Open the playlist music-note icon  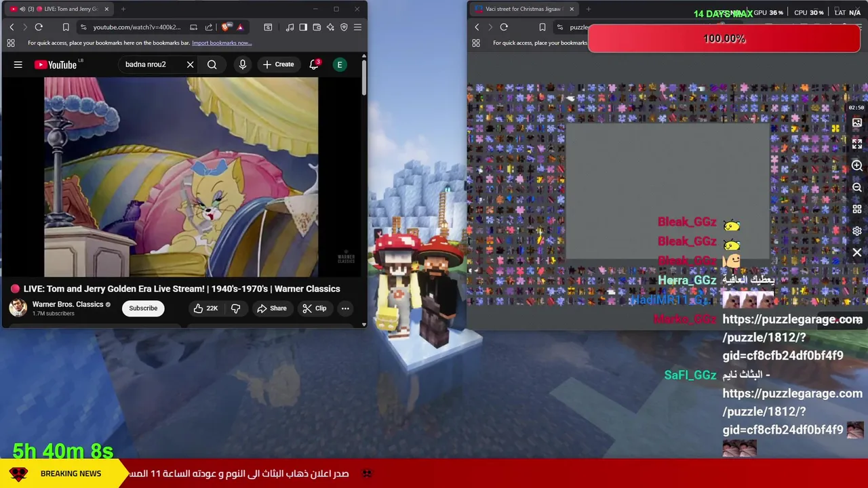point(290,27)
